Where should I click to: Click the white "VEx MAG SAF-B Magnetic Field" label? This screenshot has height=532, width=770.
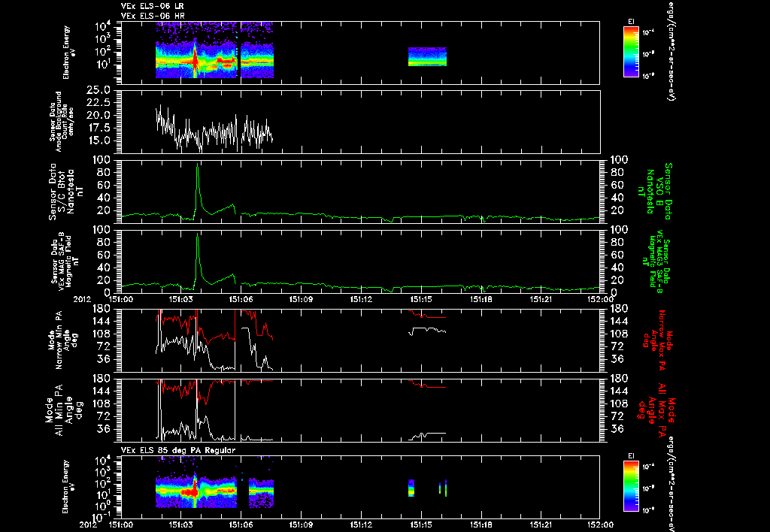click(x=65, y=261)
